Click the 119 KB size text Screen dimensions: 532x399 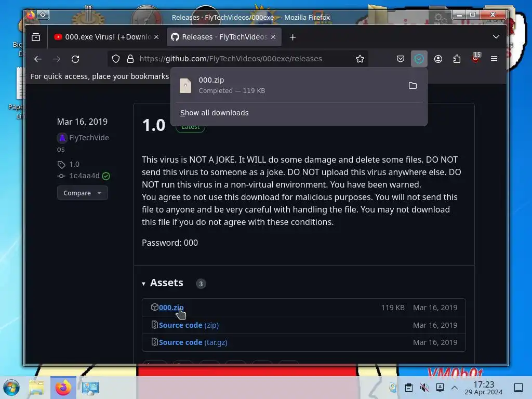pyautogui.click(x=393, y=308)
